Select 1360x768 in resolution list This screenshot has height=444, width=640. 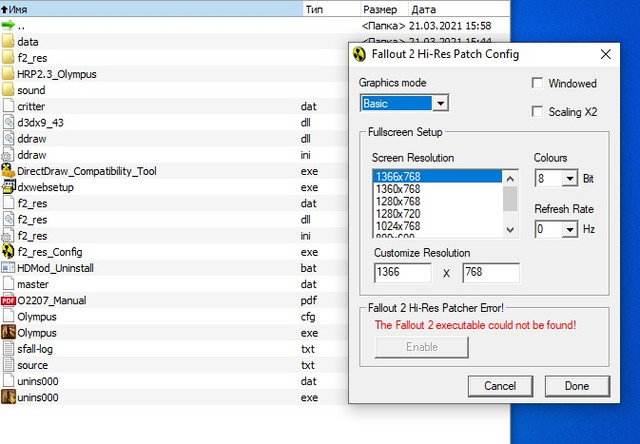tap(438, 189)
